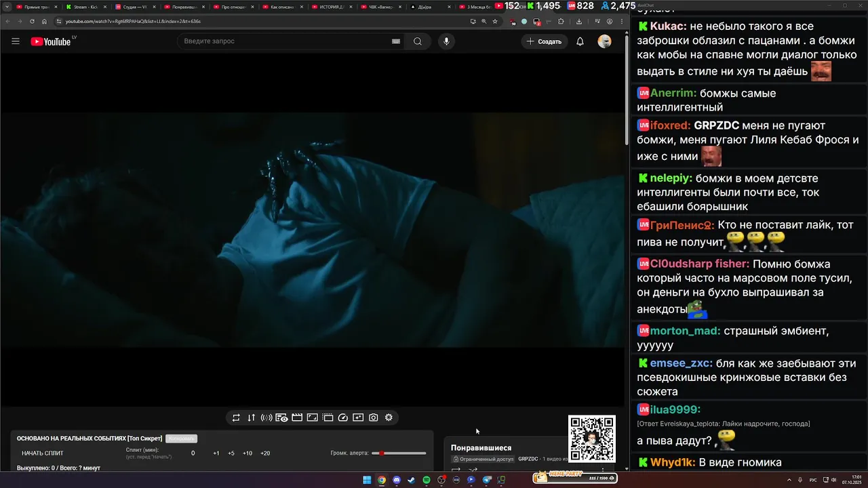Take a screenshot with camera icon
Viewport: 868px width, 488px height.
point(374,418)
